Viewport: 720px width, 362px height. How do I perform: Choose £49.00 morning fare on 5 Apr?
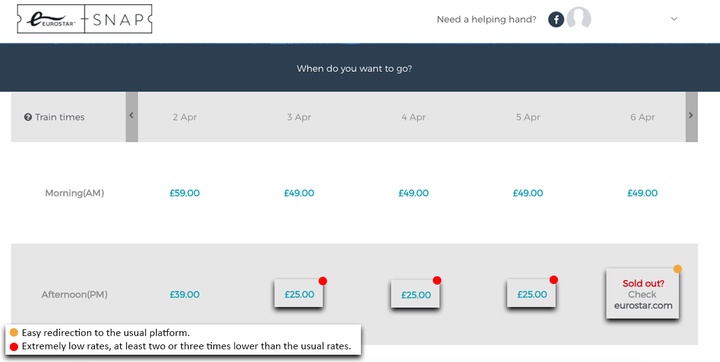[x=528, y=193]
